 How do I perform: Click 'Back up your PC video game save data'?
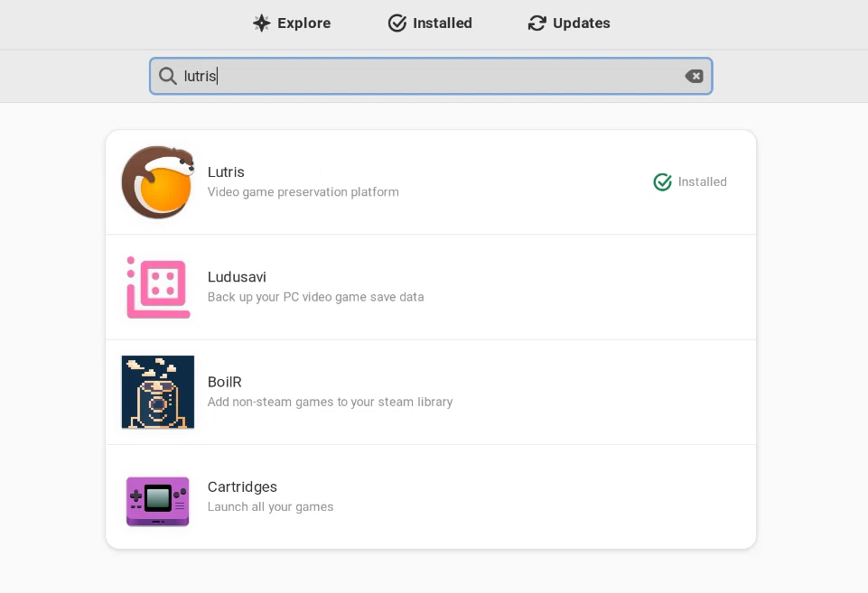tap(316, 297)
